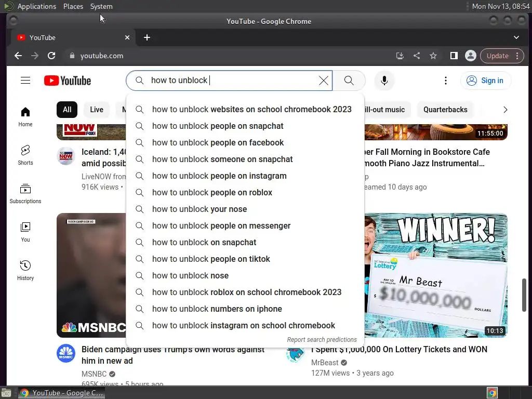Click Report search predictions link
The width and height of the screenshot is (532, 399).
click(x=322, y=340)
